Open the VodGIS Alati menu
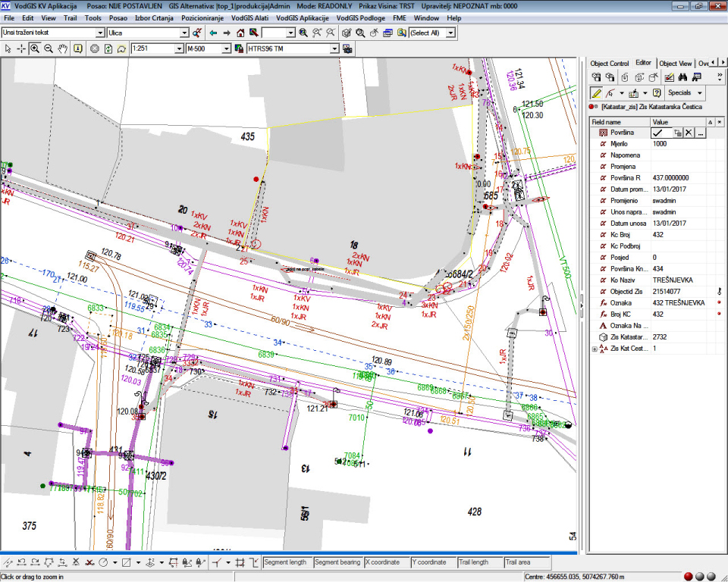 click(251, 17)
